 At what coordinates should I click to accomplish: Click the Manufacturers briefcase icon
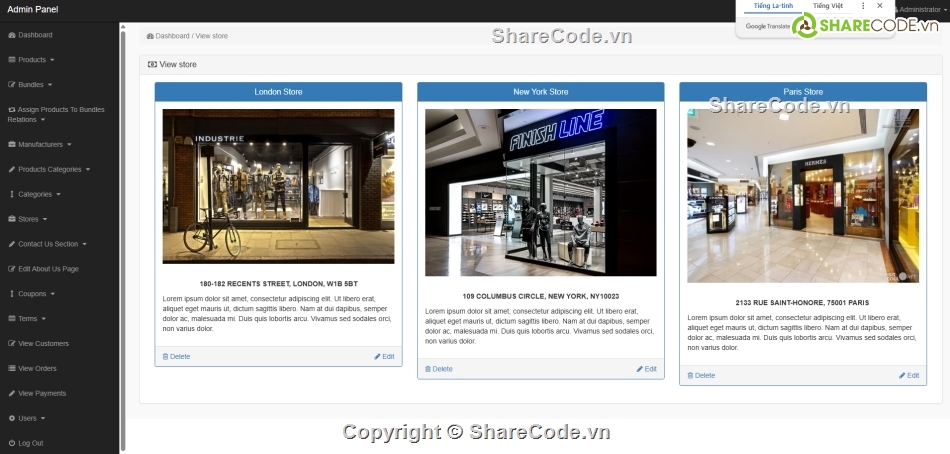[x=12, y=145]
